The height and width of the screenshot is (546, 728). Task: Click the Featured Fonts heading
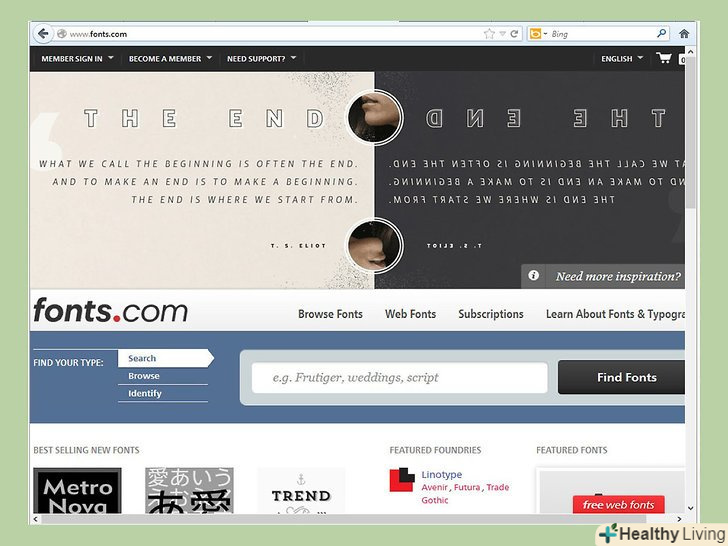click(x=572, y=450)
